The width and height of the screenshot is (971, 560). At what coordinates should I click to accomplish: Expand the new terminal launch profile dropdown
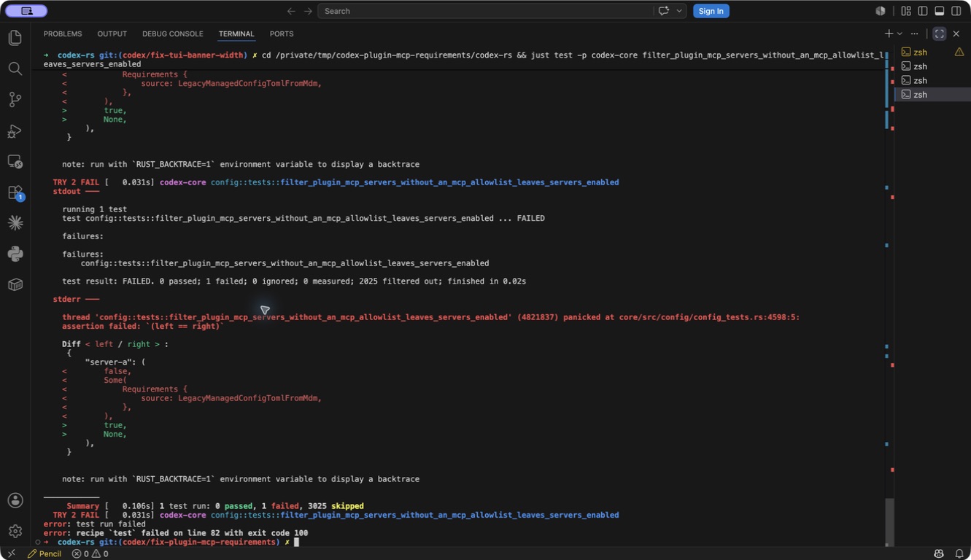(900, 34)
